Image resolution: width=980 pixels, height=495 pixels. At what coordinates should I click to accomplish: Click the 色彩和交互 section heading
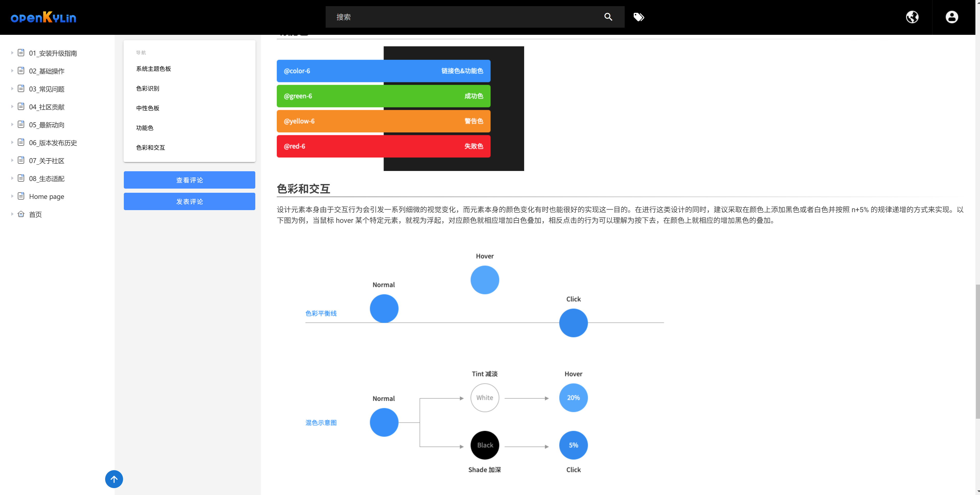(303, 188)
